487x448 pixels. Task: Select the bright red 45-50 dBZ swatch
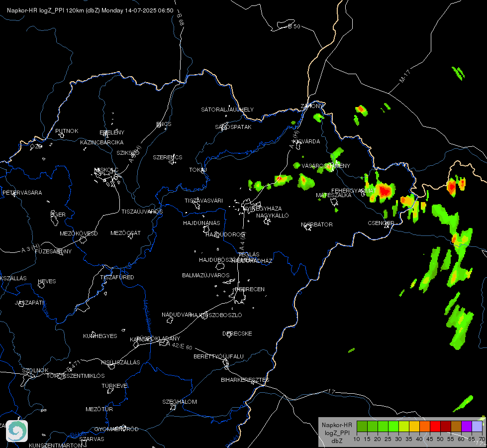click(435, 426)
